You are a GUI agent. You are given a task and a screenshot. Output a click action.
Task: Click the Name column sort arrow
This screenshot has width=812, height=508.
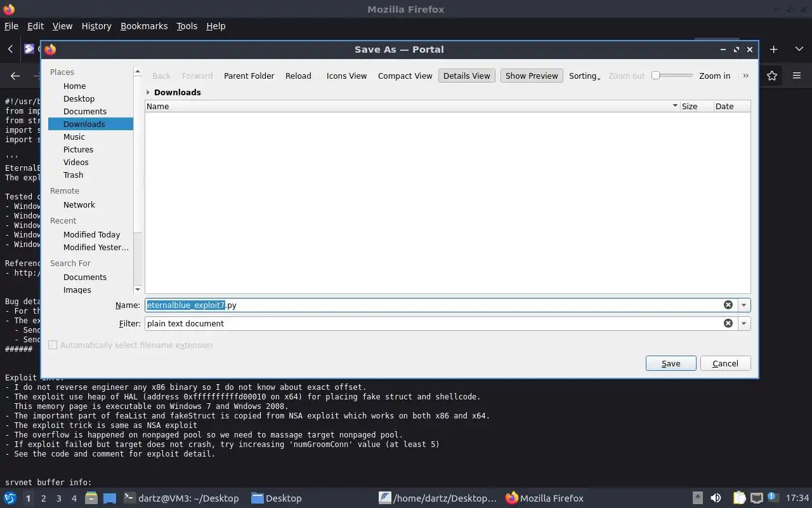675,106
